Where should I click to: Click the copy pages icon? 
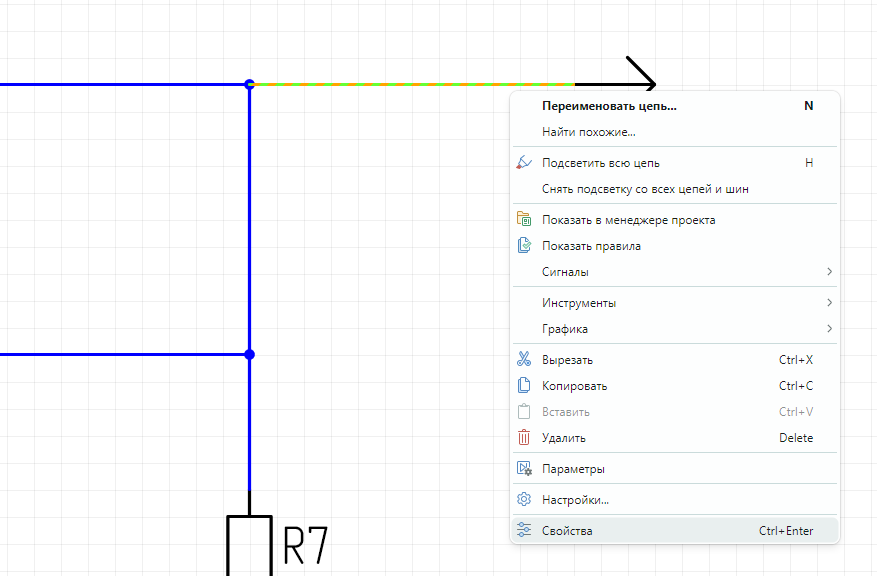pos(524,385)
